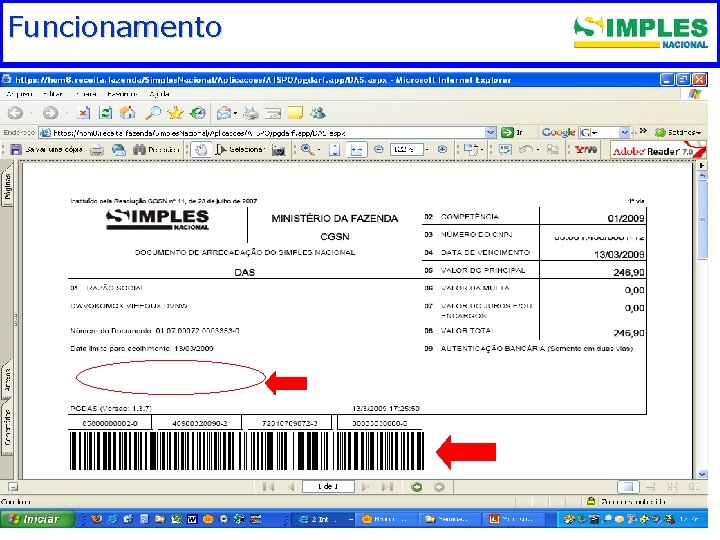Select single page layout button
Screen dimensions: 720x540
point(628,487)
